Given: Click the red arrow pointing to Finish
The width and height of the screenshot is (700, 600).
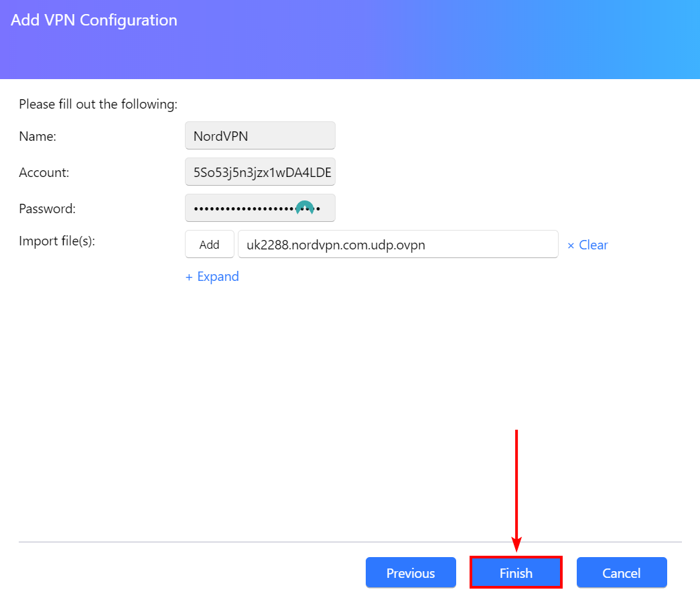Looking at the screenshot, I should tap(516, 489).
